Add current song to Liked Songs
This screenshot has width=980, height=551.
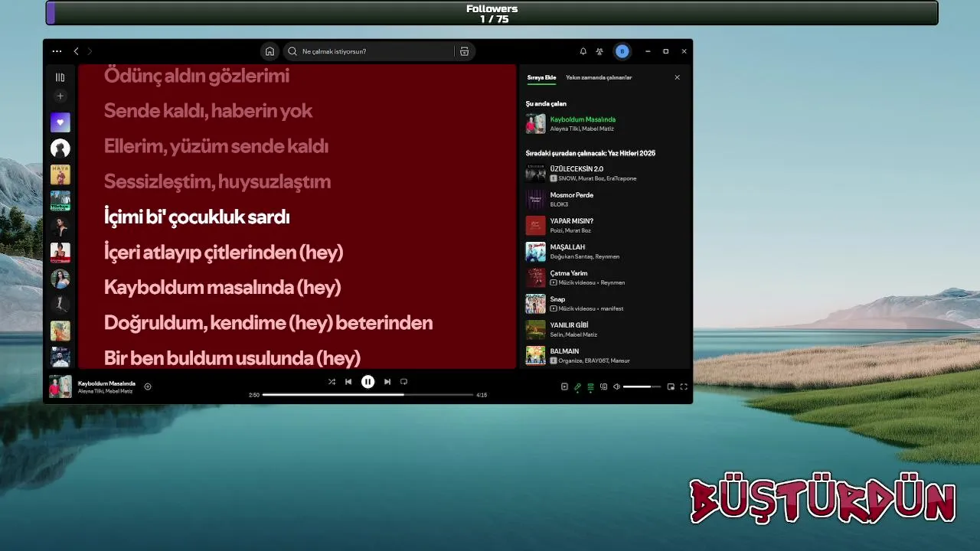coord(148,386)
